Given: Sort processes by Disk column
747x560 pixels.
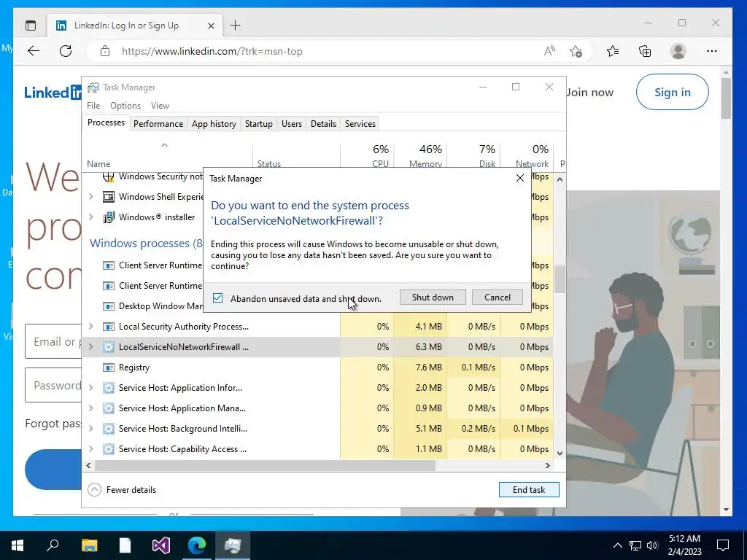Looking at the screenshot, I should point(474,155).
